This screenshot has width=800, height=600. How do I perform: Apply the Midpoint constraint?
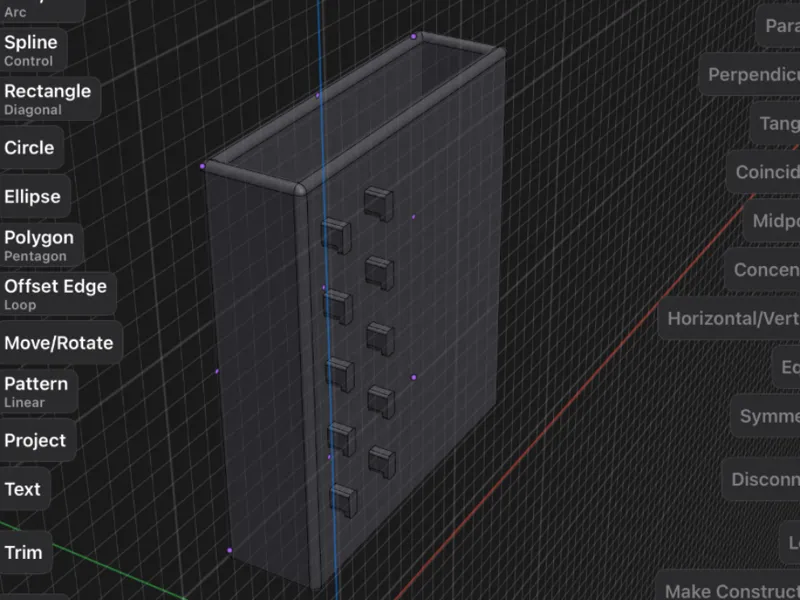click(x=772, y=221)
